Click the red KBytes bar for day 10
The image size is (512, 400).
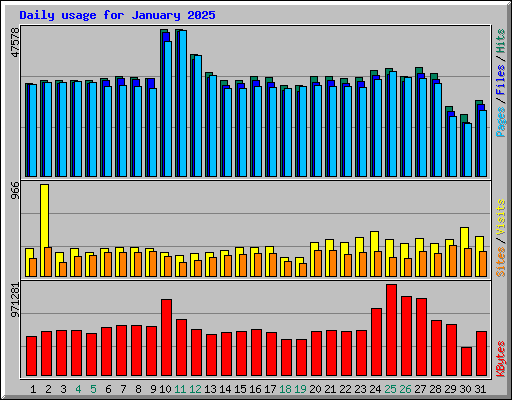[166, 337]
